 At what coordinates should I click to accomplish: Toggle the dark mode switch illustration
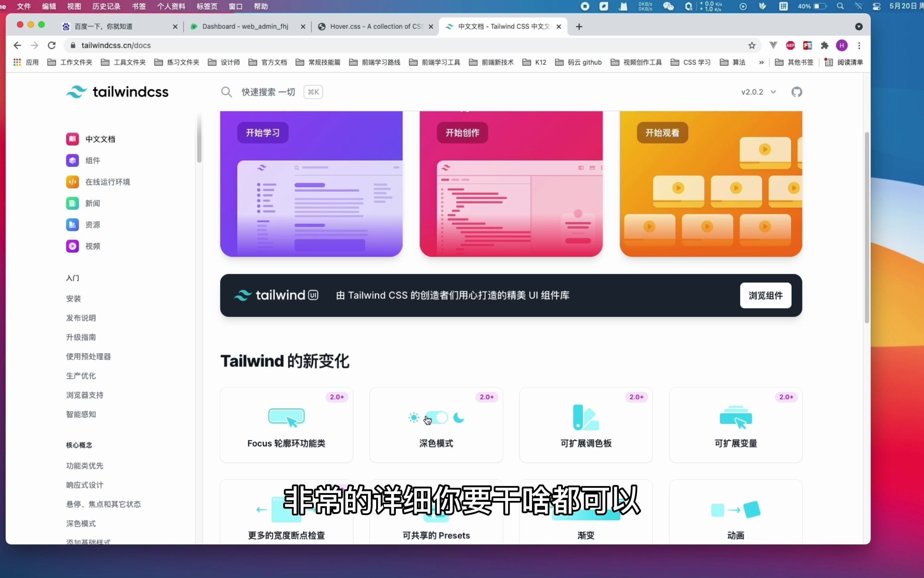click(x=436, y=418)
